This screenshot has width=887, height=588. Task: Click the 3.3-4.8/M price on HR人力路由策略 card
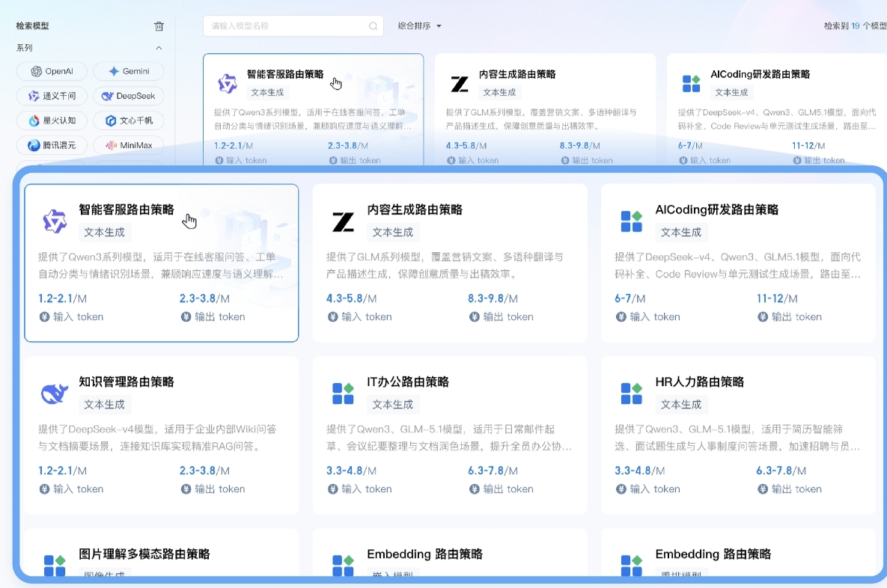tap(640, 471)
